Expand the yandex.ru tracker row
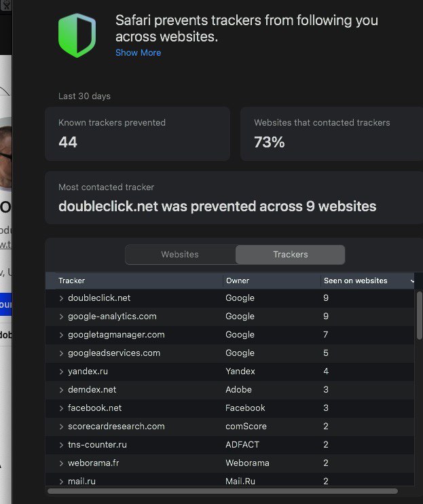The width and height of the screenshot is (423, 504). pyautogui.click(x=61, y=372)
